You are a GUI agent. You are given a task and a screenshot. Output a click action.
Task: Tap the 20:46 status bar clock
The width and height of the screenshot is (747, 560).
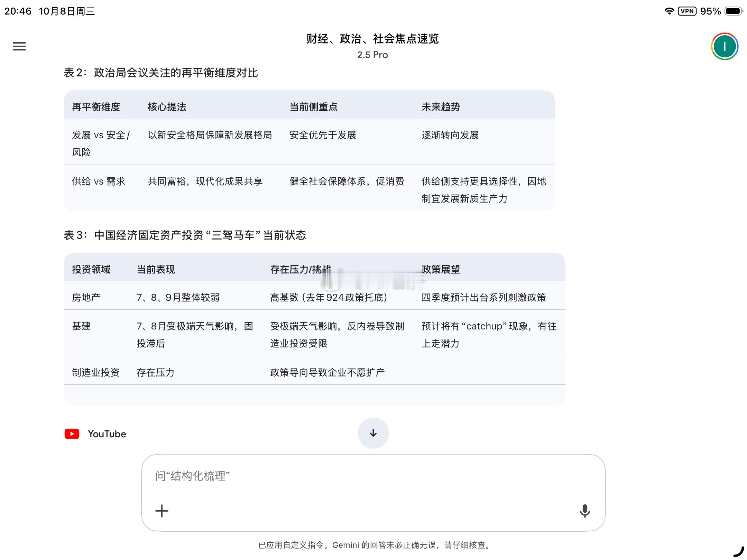[x=18, y=11]
